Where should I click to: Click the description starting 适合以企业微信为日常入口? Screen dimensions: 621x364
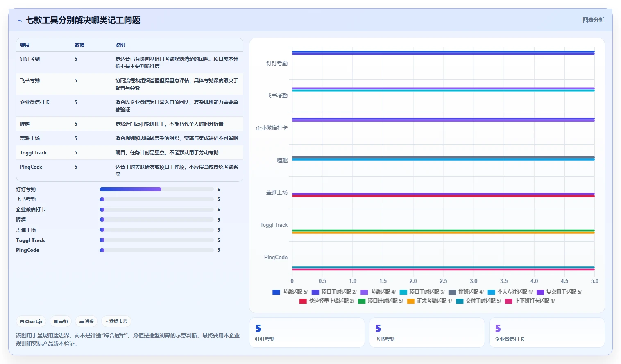point(177,106)
